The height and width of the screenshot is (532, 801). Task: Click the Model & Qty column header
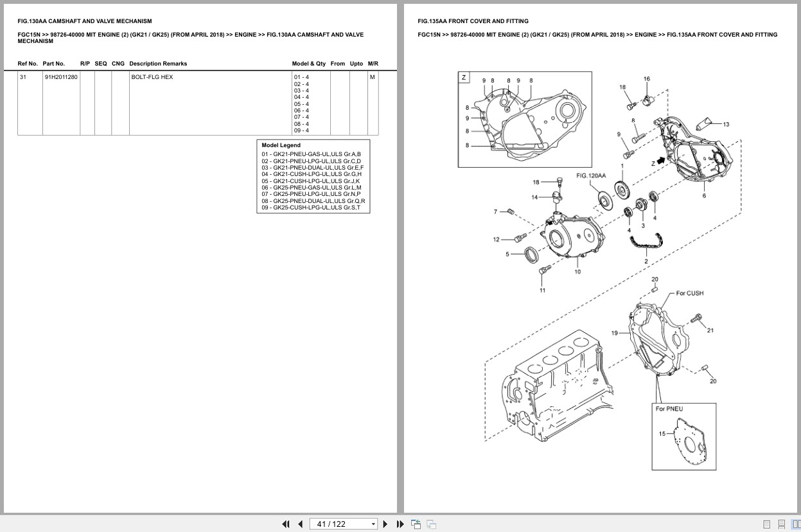pyautogui.click(x=308, y=64)
